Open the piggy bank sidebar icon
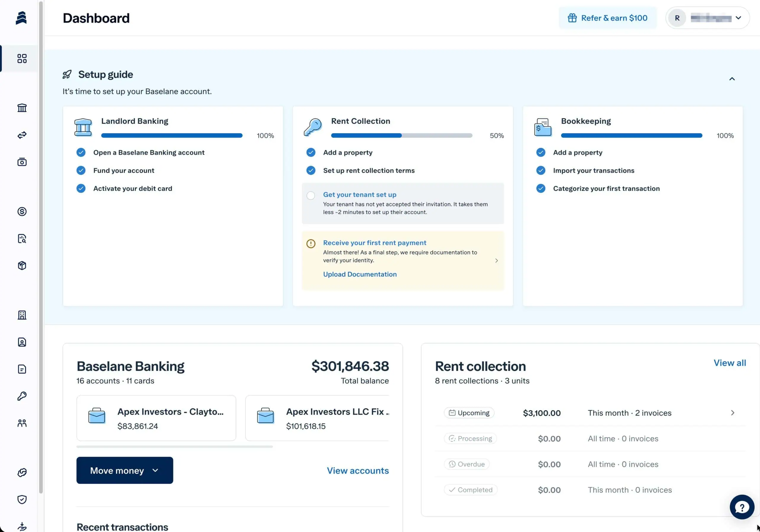This screenshot has height=532, width=760. click(x=22, y=472)
